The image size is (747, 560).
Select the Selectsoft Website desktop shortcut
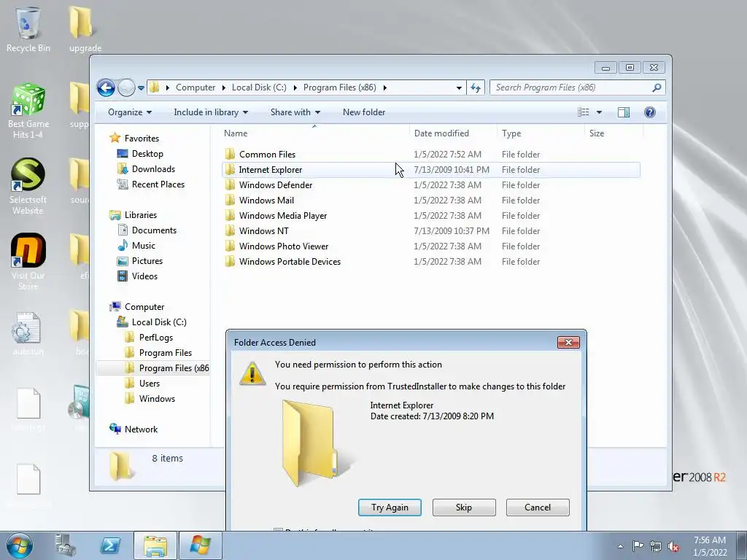click(28, 187)
